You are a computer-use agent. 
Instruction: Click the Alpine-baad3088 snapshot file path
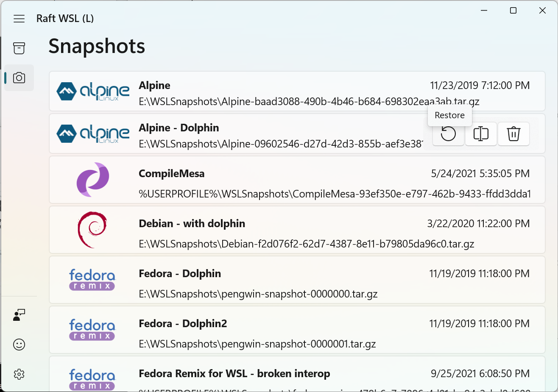coord(309,102)
